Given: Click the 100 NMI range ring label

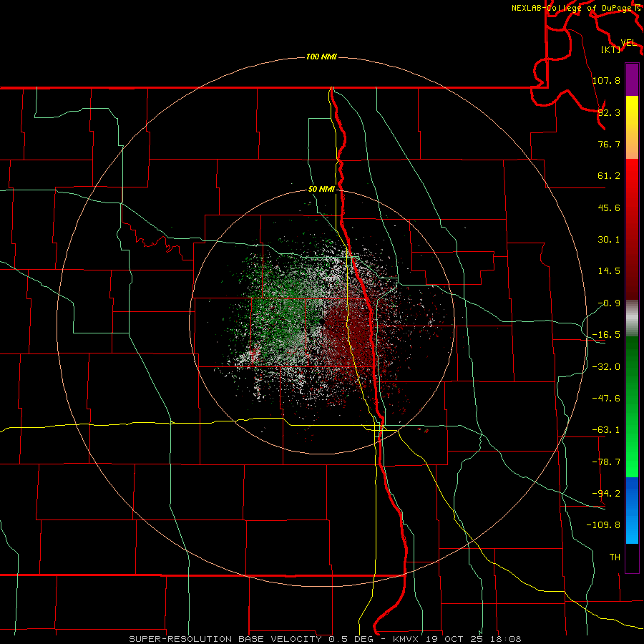Looking at the screenshot, I should click(321, 57).
